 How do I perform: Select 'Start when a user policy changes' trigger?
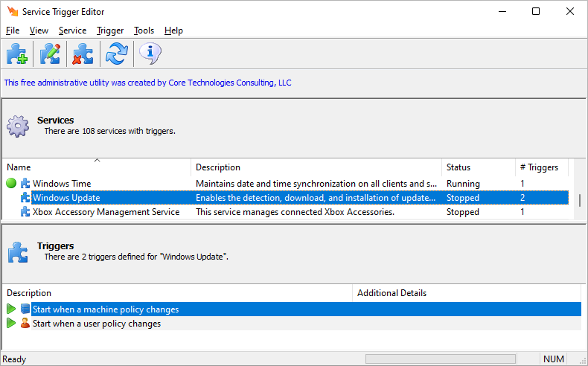tap(293, 324)
